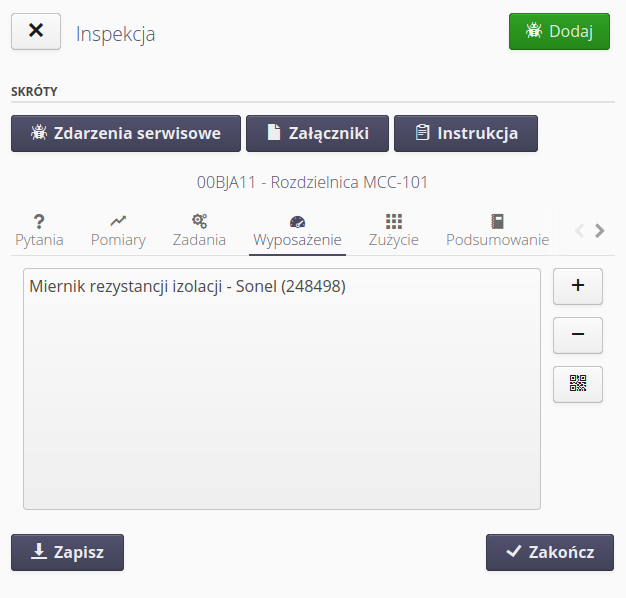
Task: Scan equipment using the QR code button
Action: point(577,384)
